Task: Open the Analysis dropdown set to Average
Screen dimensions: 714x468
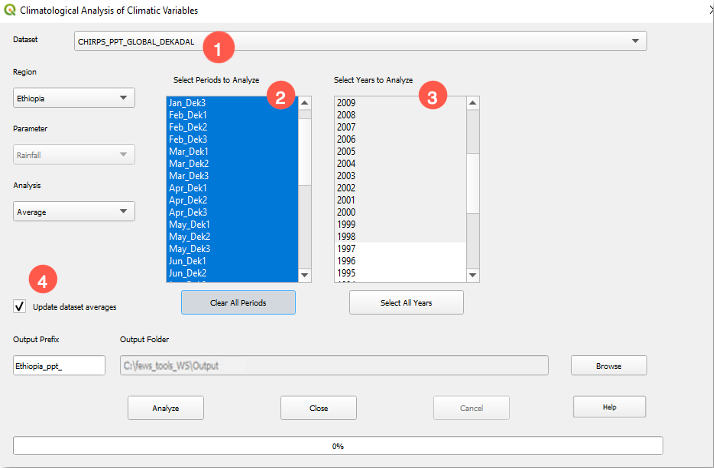Action: click(x=74, y=212)
